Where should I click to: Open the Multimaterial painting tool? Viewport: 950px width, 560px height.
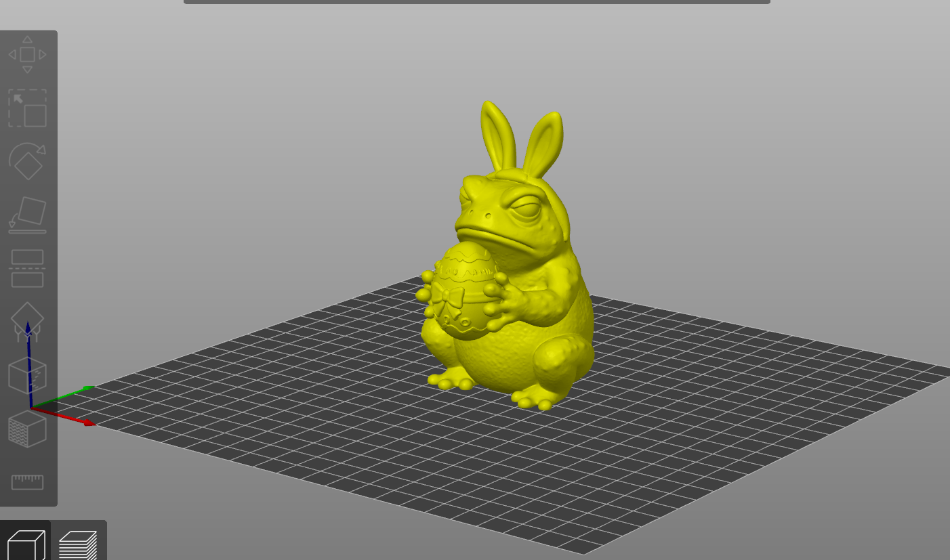(x=27, y=427)
